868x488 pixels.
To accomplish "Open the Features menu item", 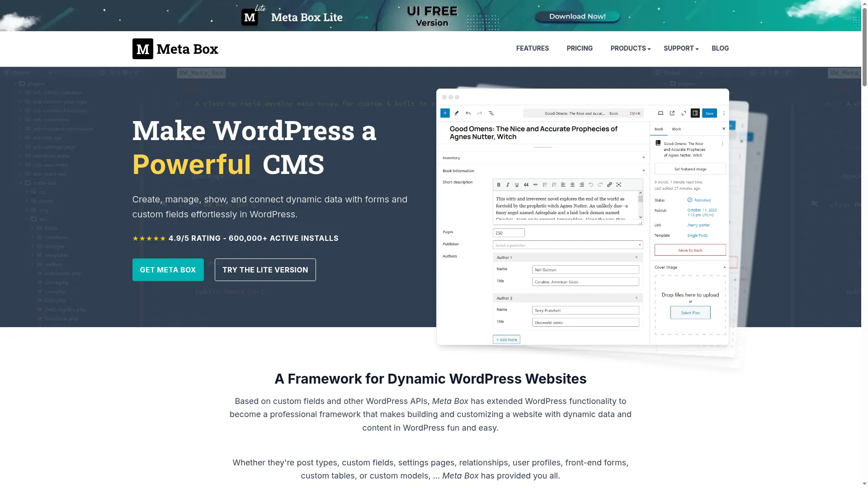I will point(533,48).
